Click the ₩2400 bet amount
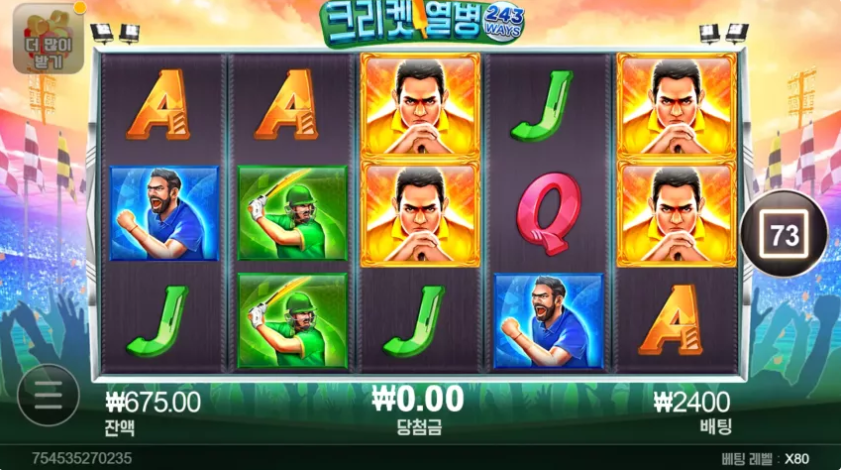Viewport: 842px width, 471px height. pos(692,402)
